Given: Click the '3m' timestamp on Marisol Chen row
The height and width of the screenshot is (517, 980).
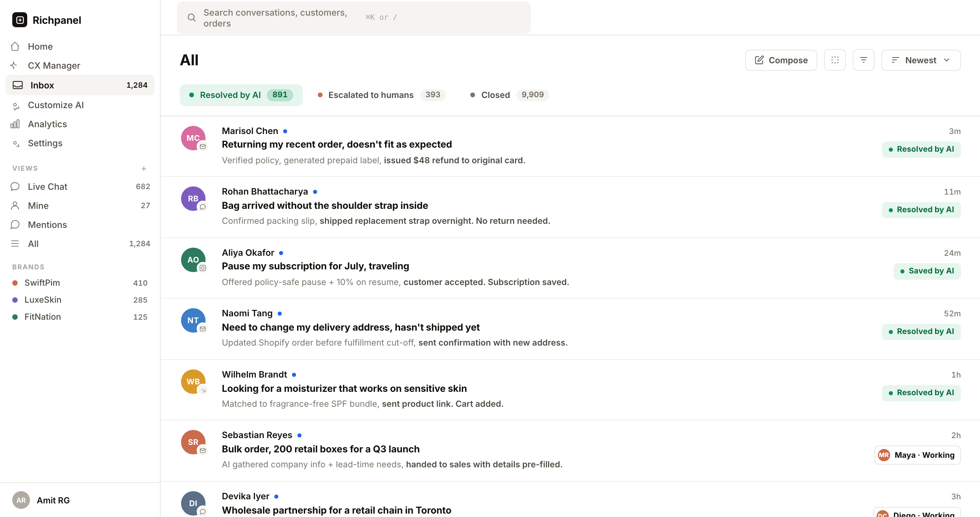Looking at the screenshot, I should 954,131.
